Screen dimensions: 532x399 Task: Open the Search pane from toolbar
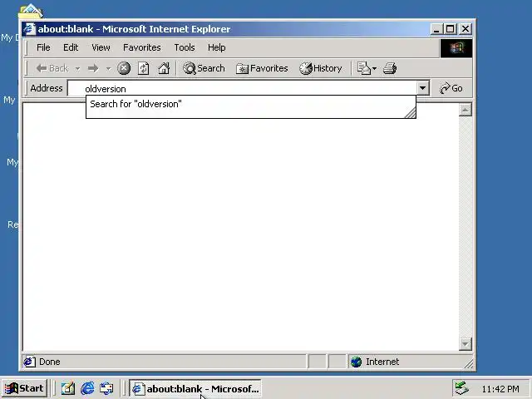[x=204, y=68]
